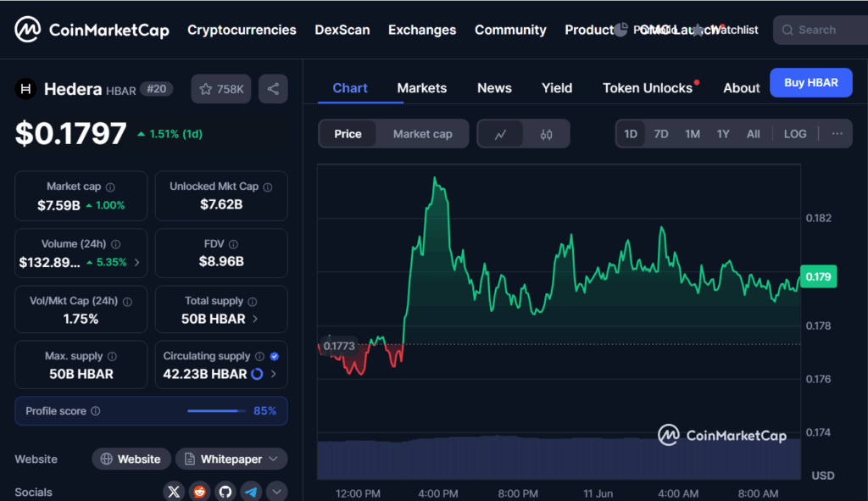Open the GitHub social link

point(225,492)
